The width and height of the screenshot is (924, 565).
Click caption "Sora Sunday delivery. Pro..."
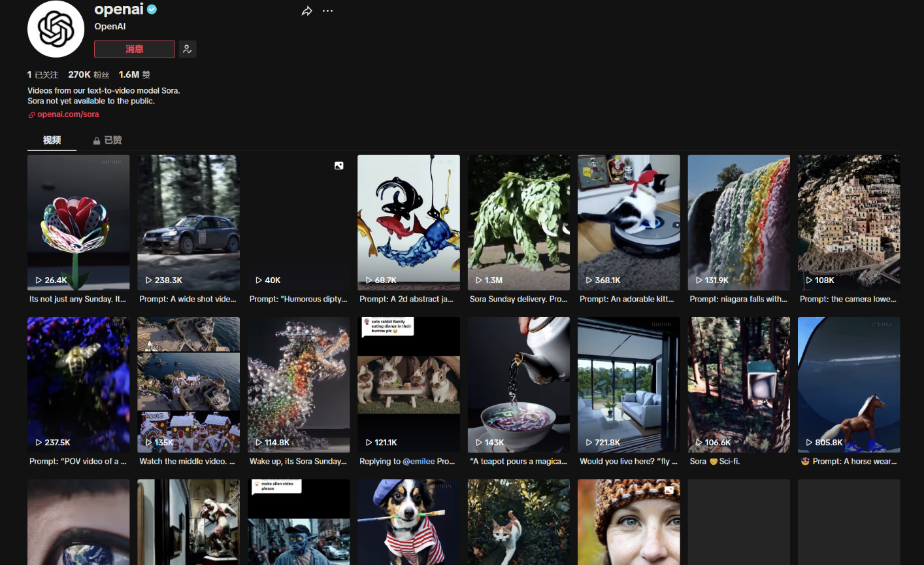click(x=519, y=299)
